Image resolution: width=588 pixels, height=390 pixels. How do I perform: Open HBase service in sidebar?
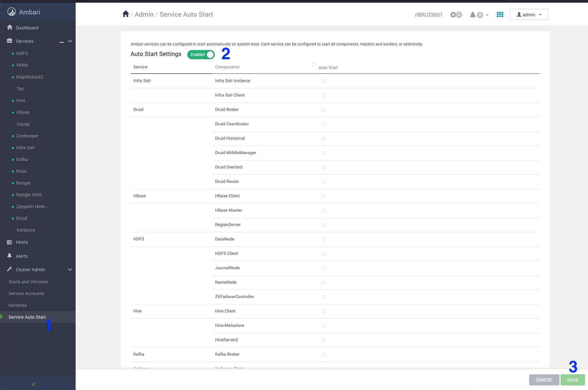(x=23, y=112)
